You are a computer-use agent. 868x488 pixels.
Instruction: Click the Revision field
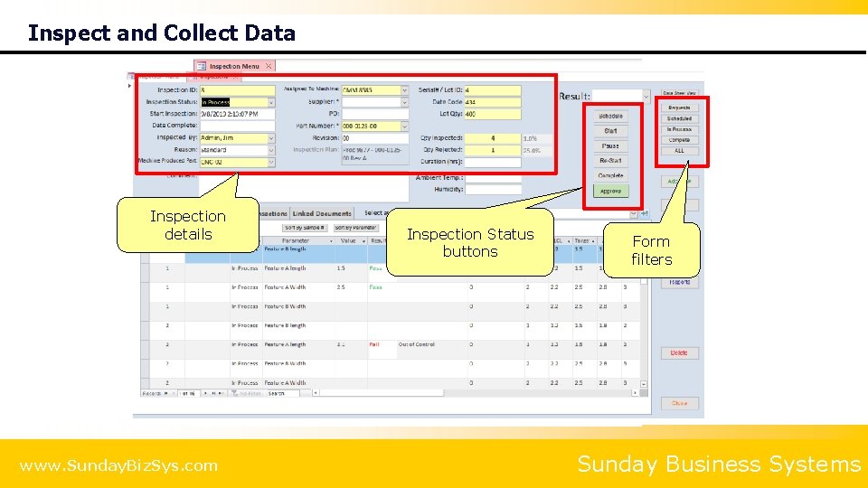tap(374, 138)
